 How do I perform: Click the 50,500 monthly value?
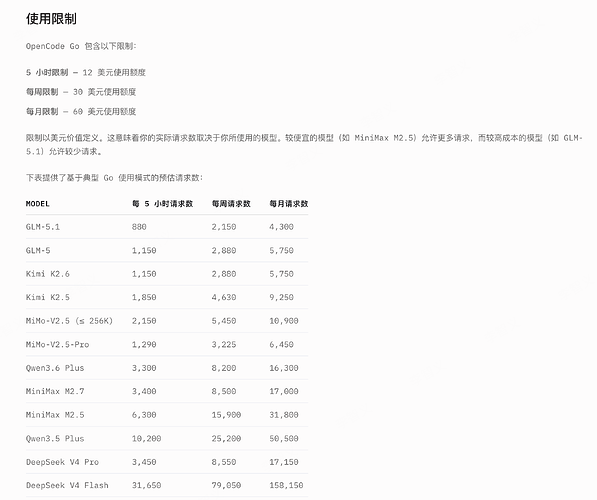(x=284, y=438)
